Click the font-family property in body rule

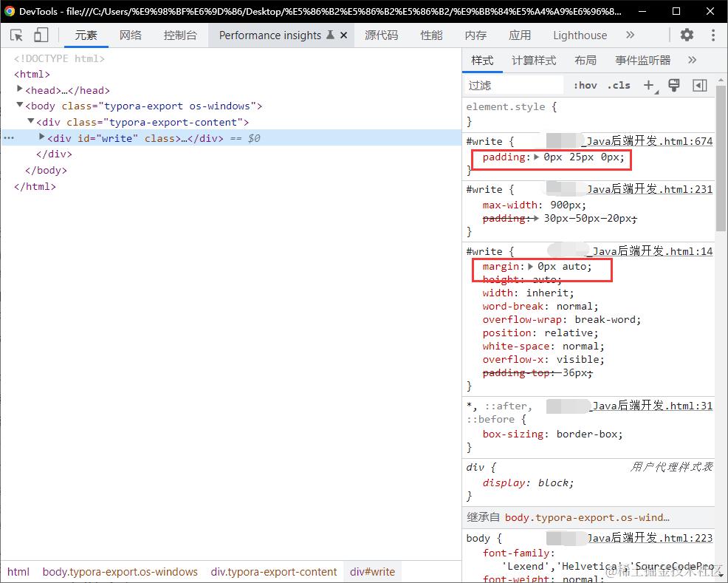[518, 553]
